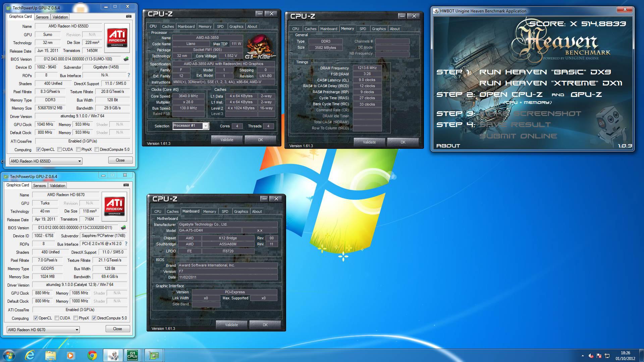The width and height of the screenshot is (644, 362).
Task: Open Graphics tab in CPU-Z Mainboard window
Action: pyautogui.click(x=241, y=212)
